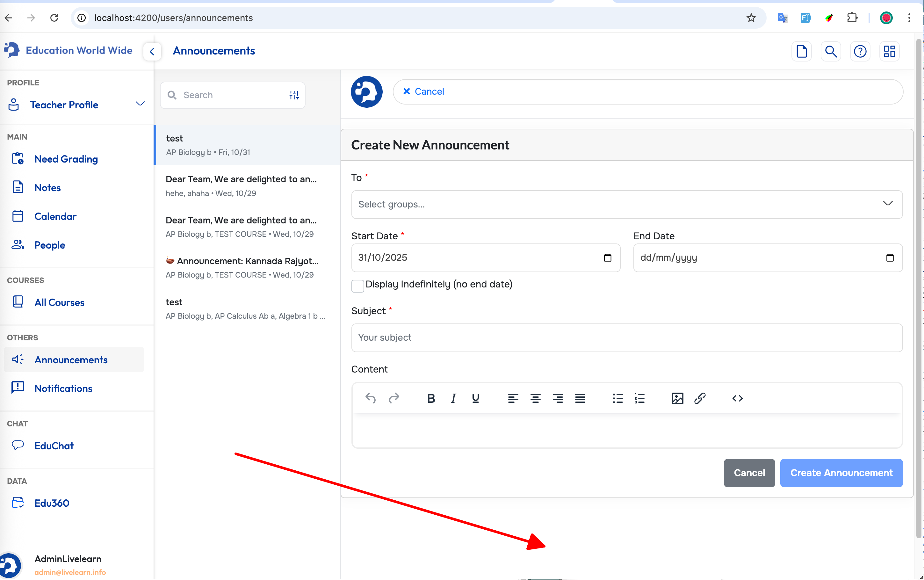This screenshot has width=924, height=580.
Task: Click the gray Cancel button
Action: tap(749, 473)
